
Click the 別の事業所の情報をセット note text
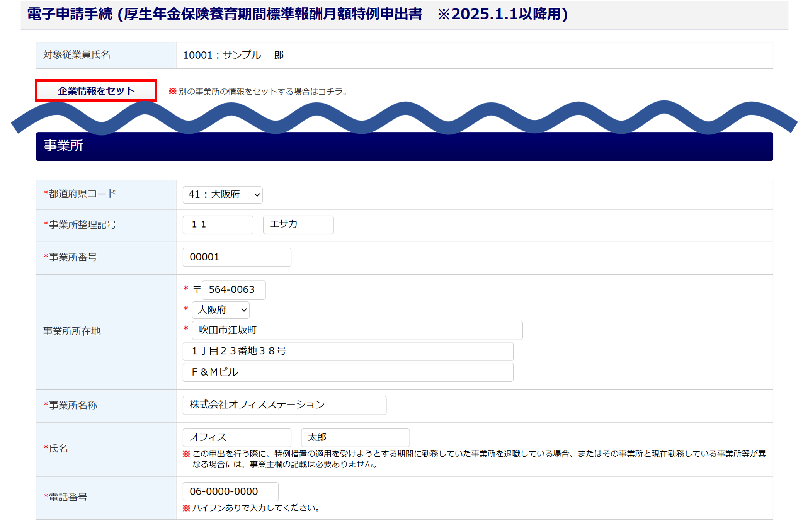(x=263, y=92)
